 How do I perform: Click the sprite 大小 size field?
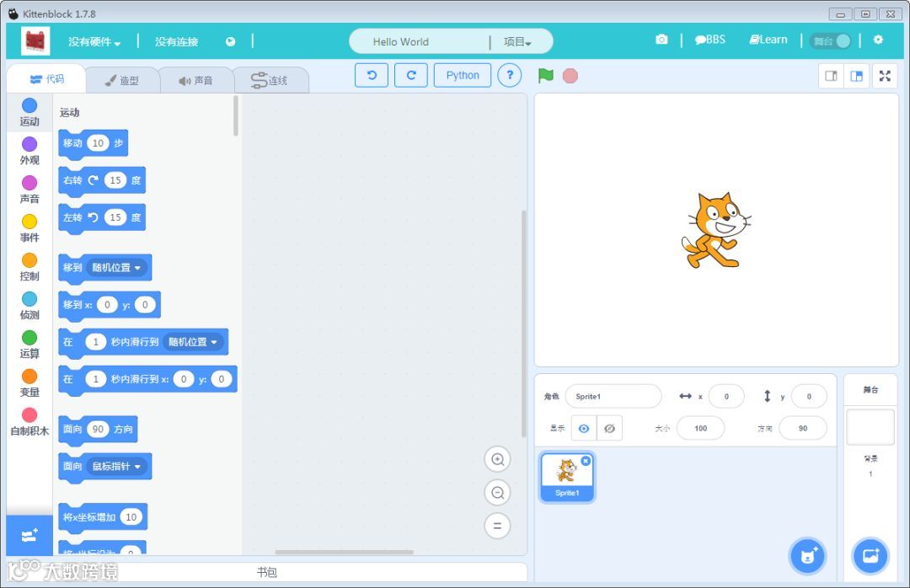click(x=700, y=429)
